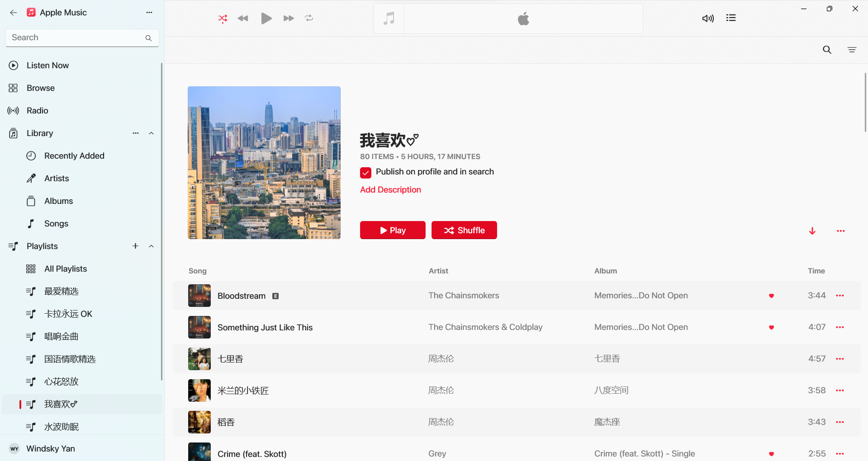
Task: Sort by the Artist column header
Action: click(x=438, y=271)
